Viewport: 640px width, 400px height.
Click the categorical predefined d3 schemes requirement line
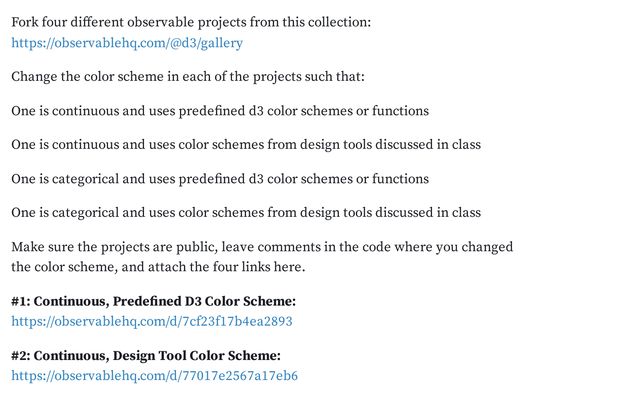click(x=220, y=179)
